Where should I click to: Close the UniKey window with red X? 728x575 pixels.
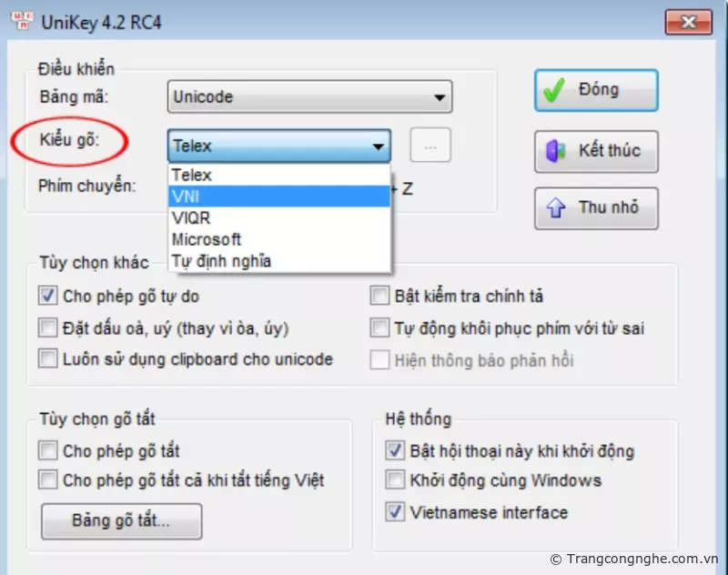tap(689, 22)
